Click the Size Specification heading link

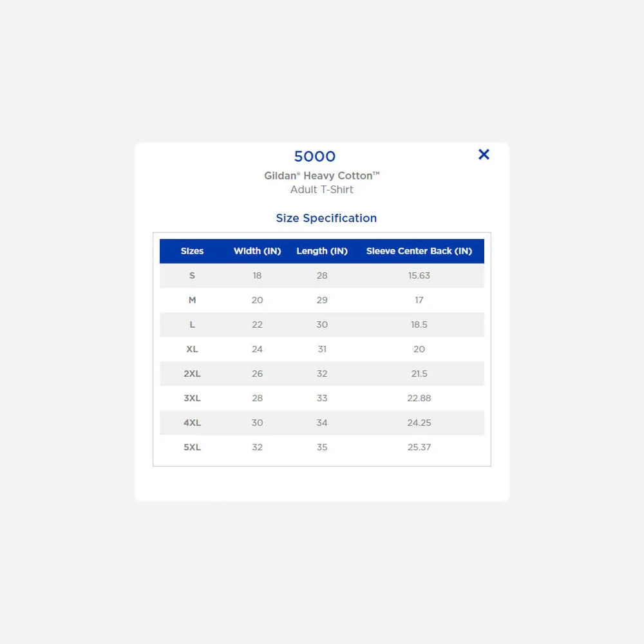[326, 218]
